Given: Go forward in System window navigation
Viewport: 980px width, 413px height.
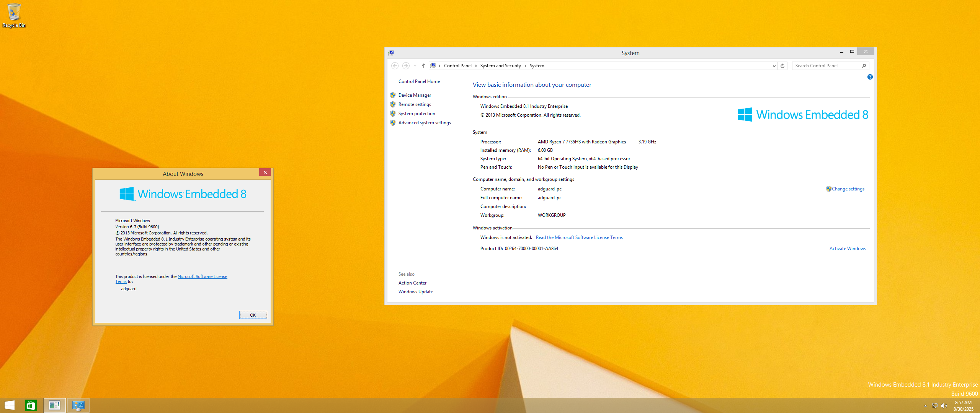Looking at the screenshot, I should point(406,66).
